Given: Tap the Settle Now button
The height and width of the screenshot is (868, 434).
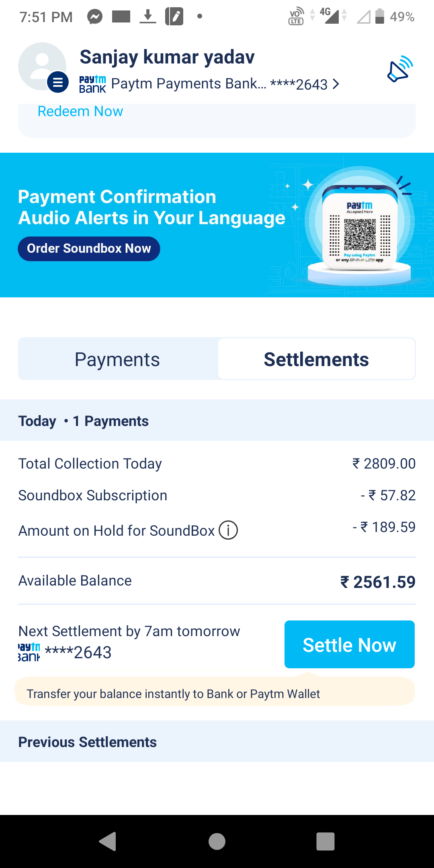Looking at the screenshot, I should (x=349, y=645).
